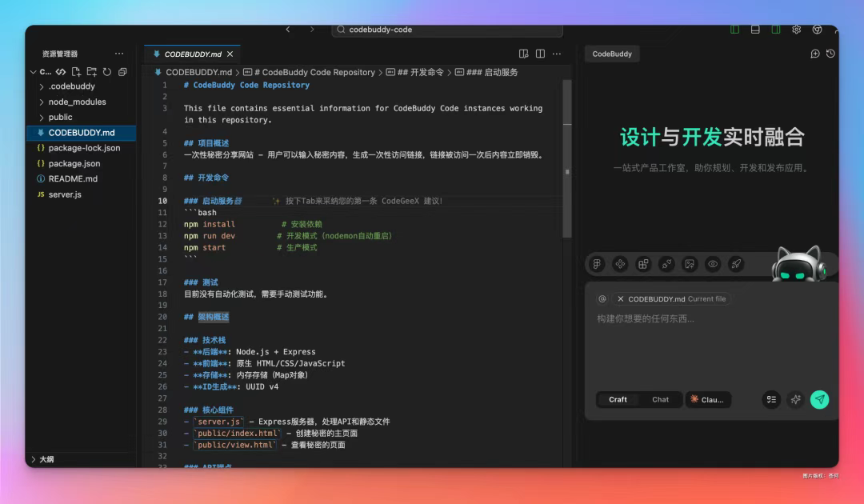Click the new file icon in explorer
This screenshot has width=864, height=504.
tap(76, 72)
